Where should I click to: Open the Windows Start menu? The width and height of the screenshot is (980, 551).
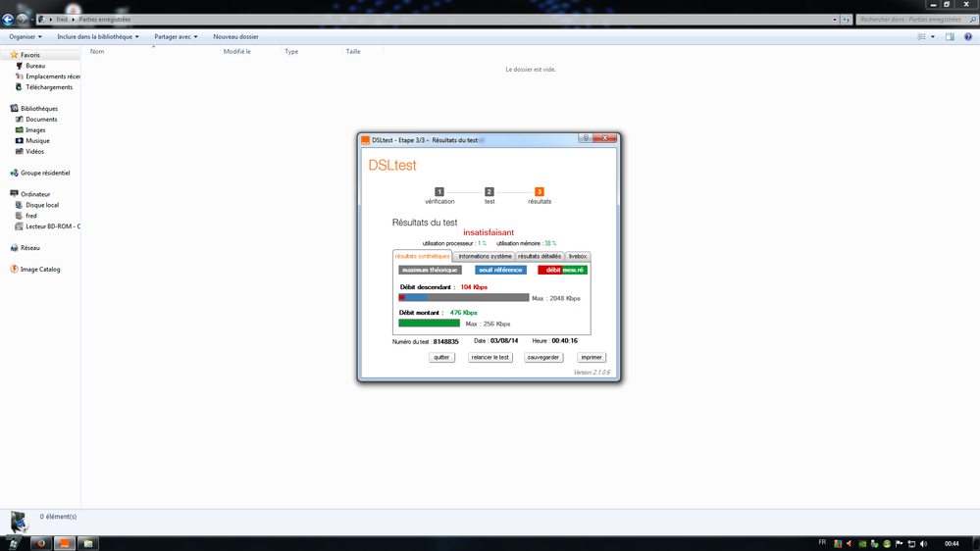point(14,543)
